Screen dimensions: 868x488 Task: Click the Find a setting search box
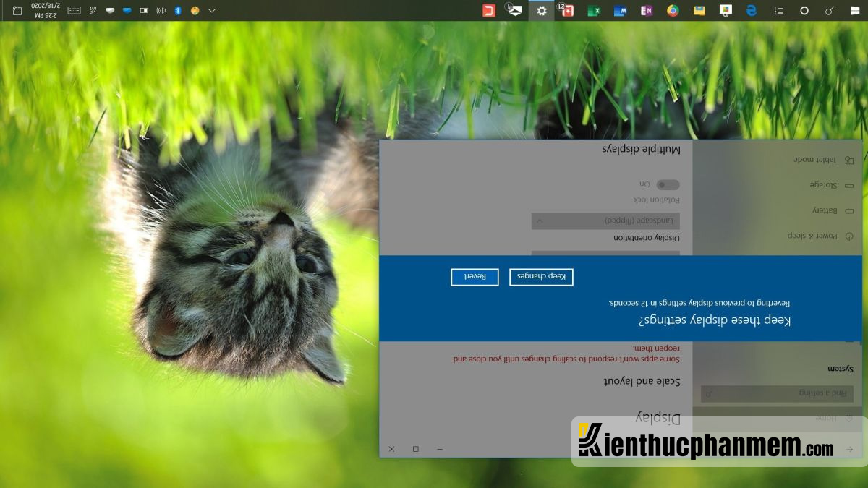coord(777,393)
